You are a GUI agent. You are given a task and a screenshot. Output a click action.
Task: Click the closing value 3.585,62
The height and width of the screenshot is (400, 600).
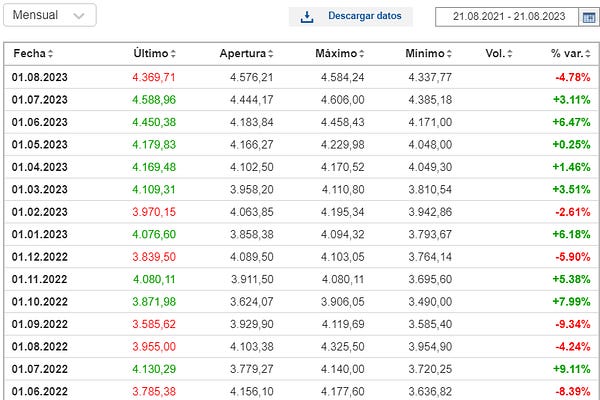[154, 324]
